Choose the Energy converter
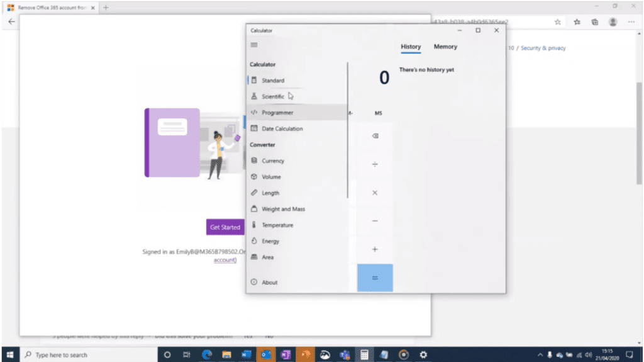The height and width of the screenshot is (362, 644). [x=270, y=241]
